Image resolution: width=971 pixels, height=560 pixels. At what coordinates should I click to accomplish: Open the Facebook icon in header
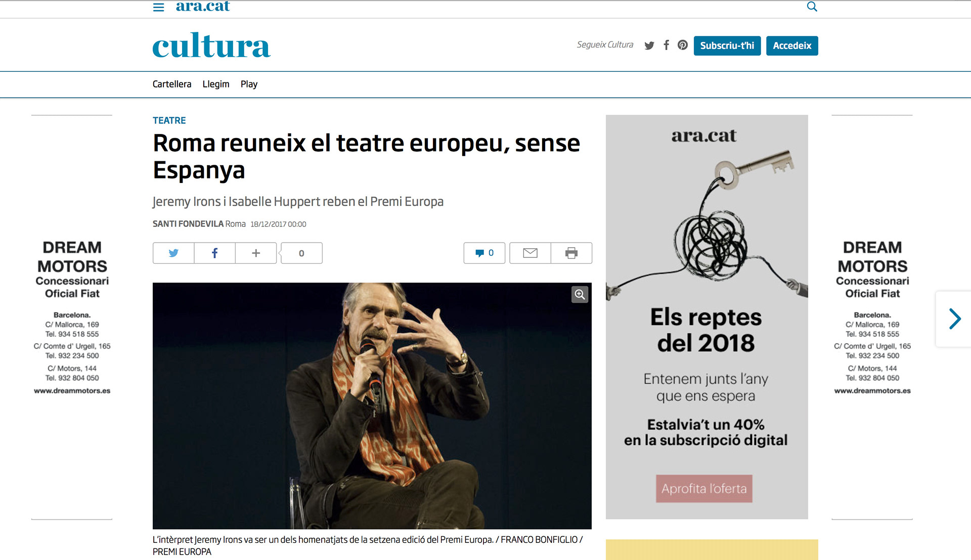tap(667, 45)
